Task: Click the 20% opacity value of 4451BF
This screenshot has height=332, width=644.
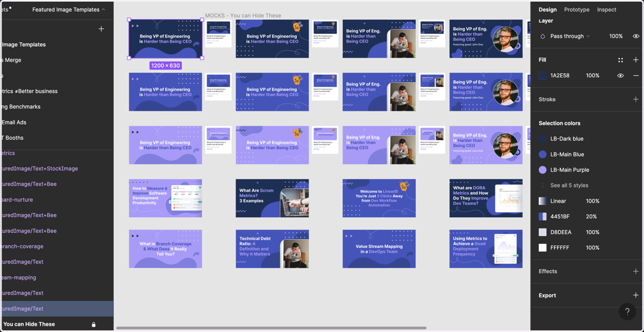Action: click(x=591, y=217)
